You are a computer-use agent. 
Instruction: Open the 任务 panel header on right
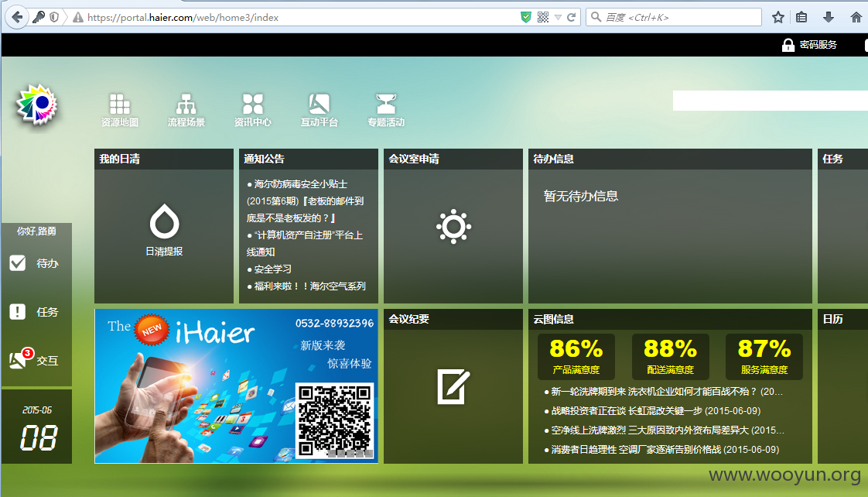click(842, 159)
